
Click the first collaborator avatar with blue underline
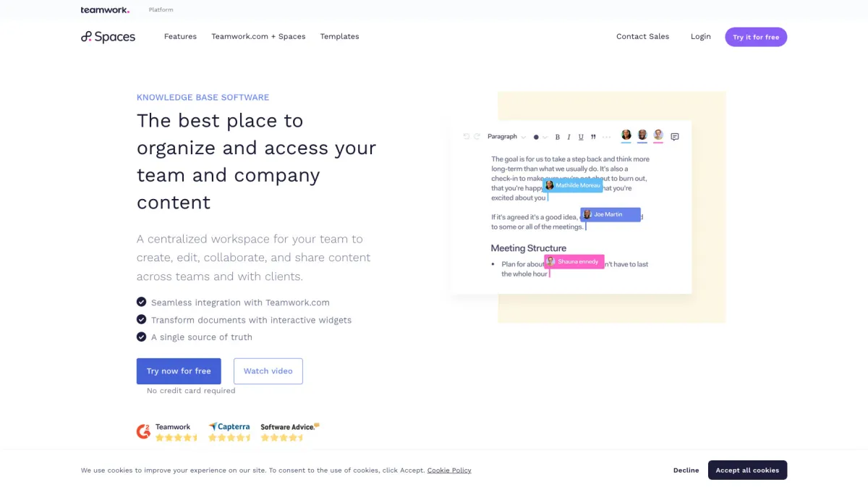click(626, 135)
